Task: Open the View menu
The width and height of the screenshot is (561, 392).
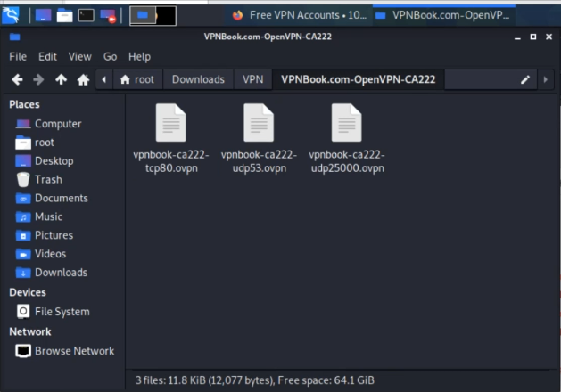Action: pos(79,56)
